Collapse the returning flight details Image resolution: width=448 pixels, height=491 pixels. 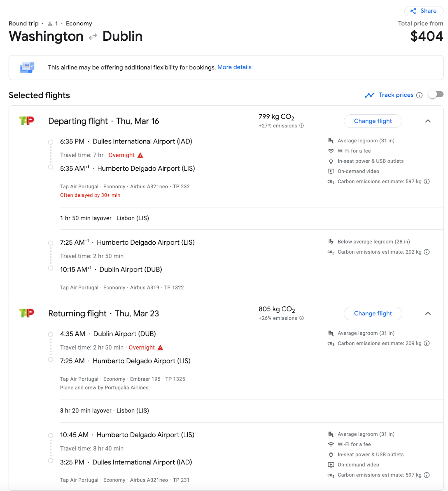[428, 314]
